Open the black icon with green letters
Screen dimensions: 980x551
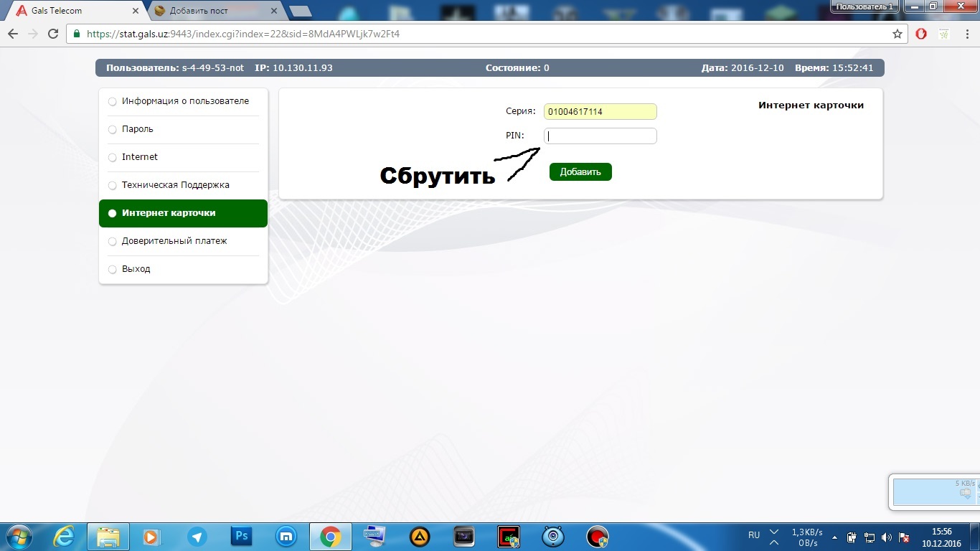click(509, 537)
